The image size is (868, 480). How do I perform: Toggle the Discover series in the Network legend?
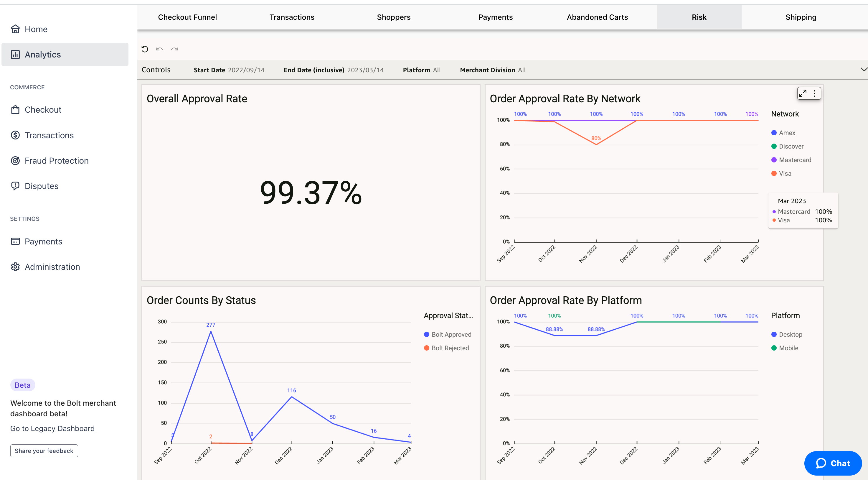tap(787, 146)
